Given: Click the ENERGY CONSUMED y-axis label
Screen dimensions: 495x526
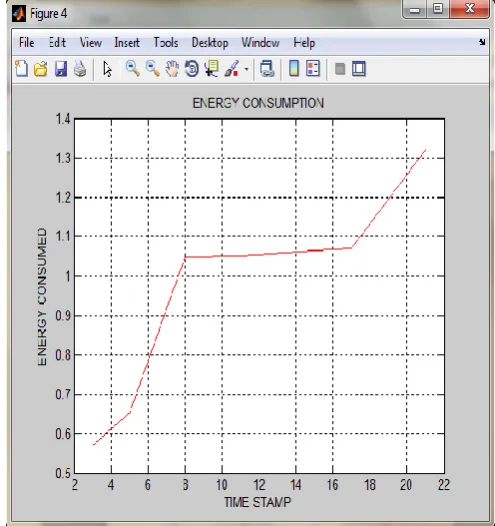Looking at the screenshot, I should pos(42,297).
